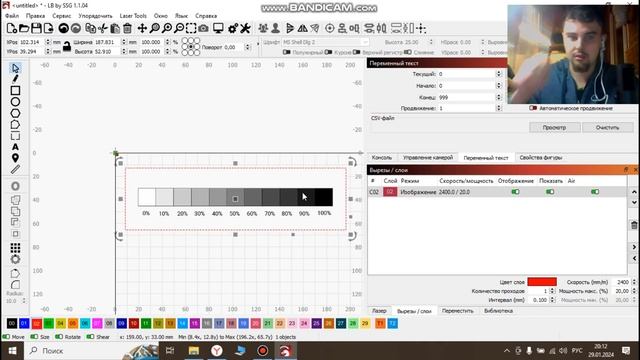Screen dimensions: 640x360
Task: Select the Ellipse tool
Action: coord(16,102)
